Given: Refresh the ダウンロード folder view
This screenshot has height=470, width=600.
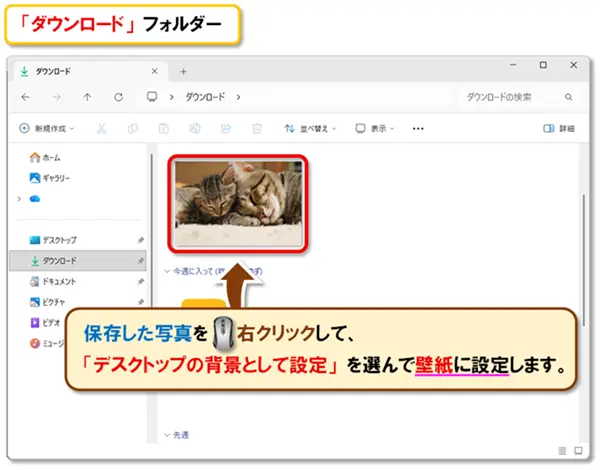Looking at the screenshot, I should [118, 97].
